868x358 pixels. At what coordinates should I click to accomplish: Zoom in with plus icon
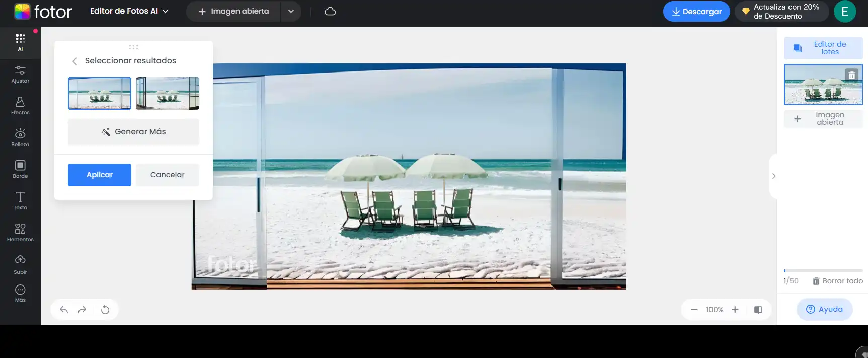(735, 310)
